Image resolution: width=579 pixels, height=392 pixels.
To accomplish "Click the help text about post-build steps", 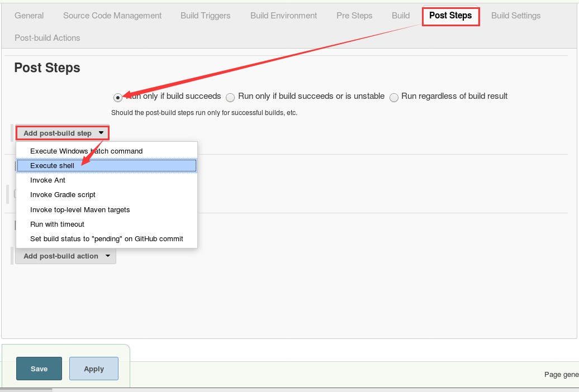I will [204, 113].
